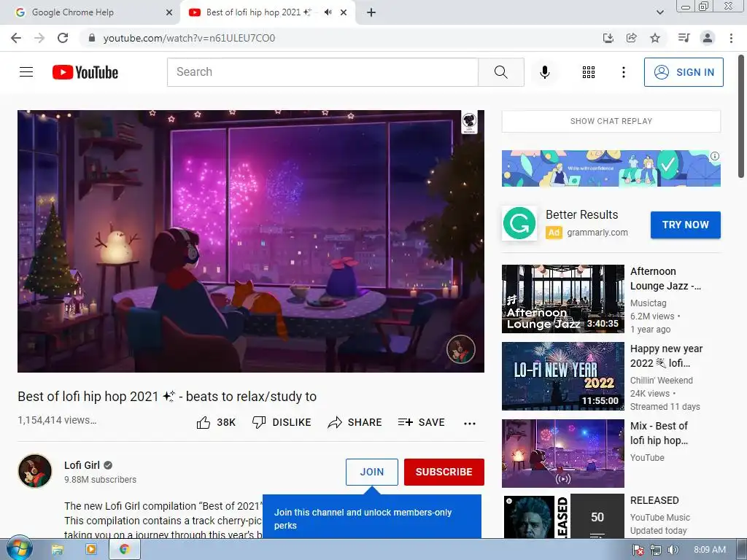Open Windows Start button
747x560 pixels.
pyautogui.click(x=19, y=549)
